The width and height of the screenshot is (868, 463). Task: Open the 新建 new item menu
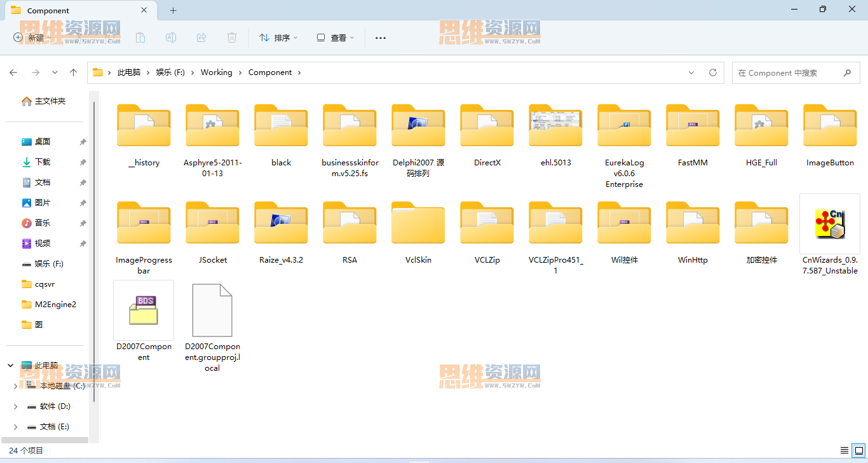(x=33, y=38)
